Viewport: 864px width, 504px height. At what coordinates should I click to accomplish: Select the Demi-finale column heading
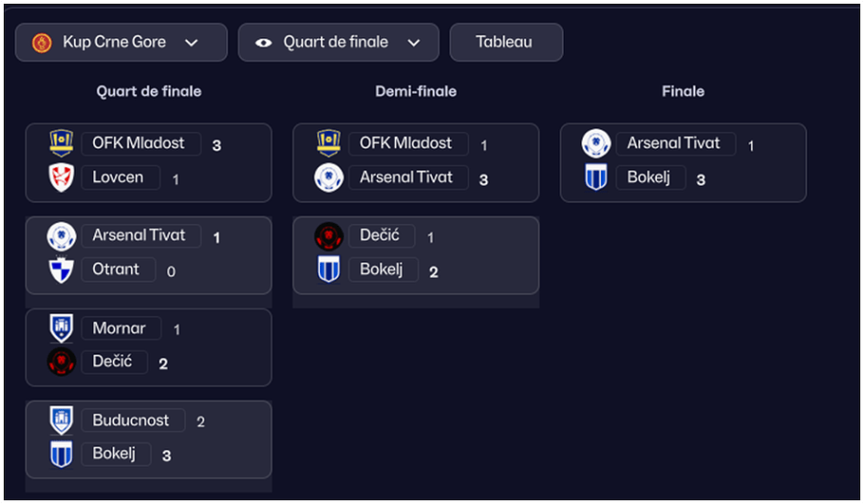(x=416, y=92)
